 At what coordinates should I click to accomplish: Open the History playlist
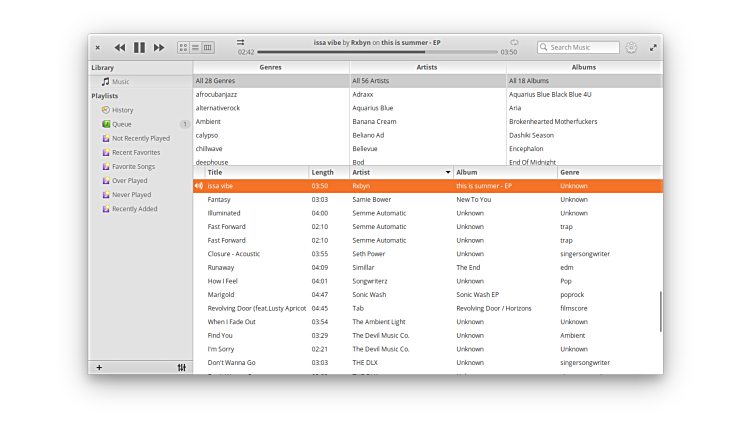122,110
